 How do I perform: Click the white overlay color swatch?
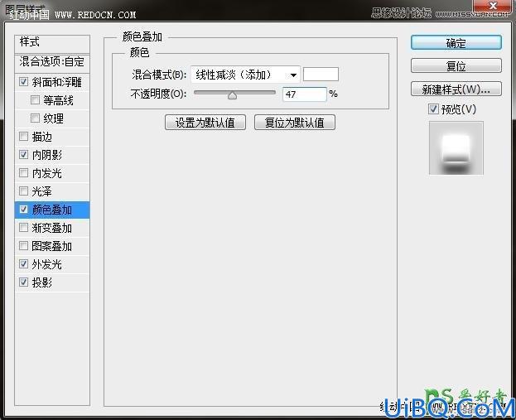(321, 75)
